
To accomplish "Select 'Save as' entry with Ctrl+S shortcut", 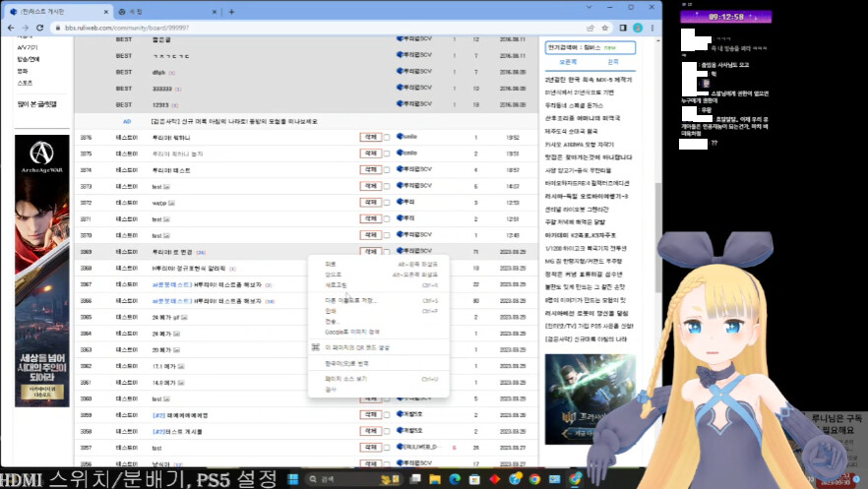I will pyautogui.click(x=379, y=300).
